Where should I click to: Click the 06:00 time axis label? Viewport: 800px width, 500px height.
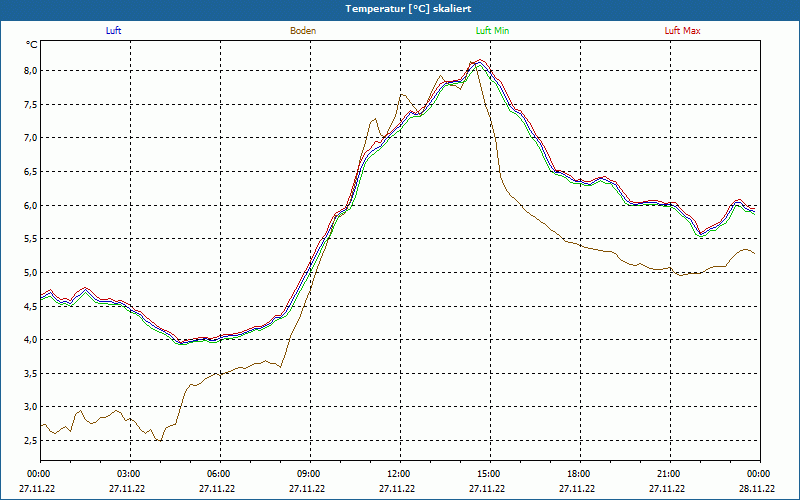tap(220, 474)
